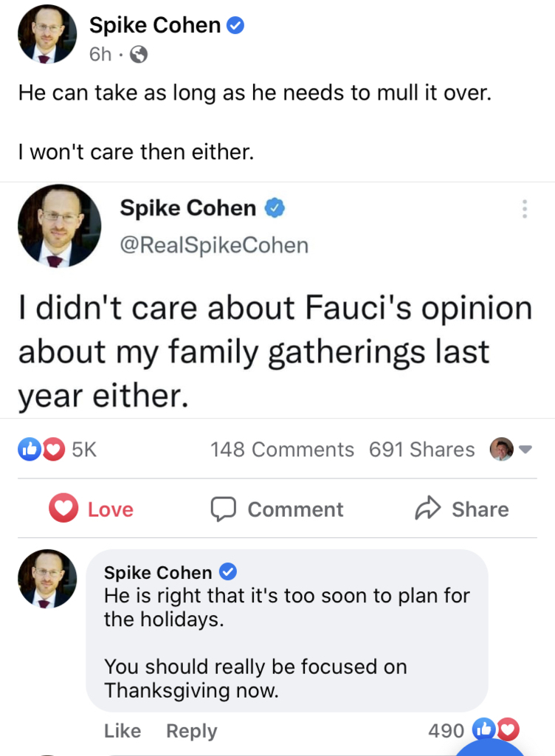Expand the commenting-as profile dropdown arrow

click(x=525, y=449)
